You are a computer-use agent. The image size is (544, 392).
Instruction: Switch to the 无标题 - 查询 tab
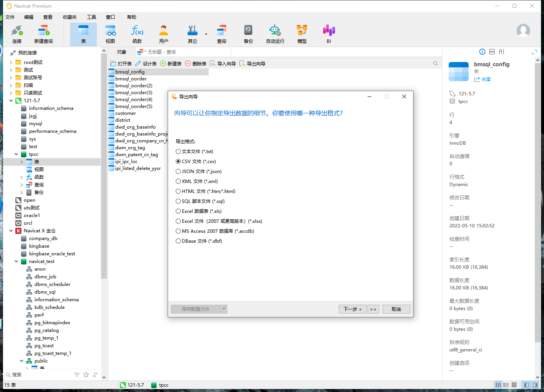point(157,52)
